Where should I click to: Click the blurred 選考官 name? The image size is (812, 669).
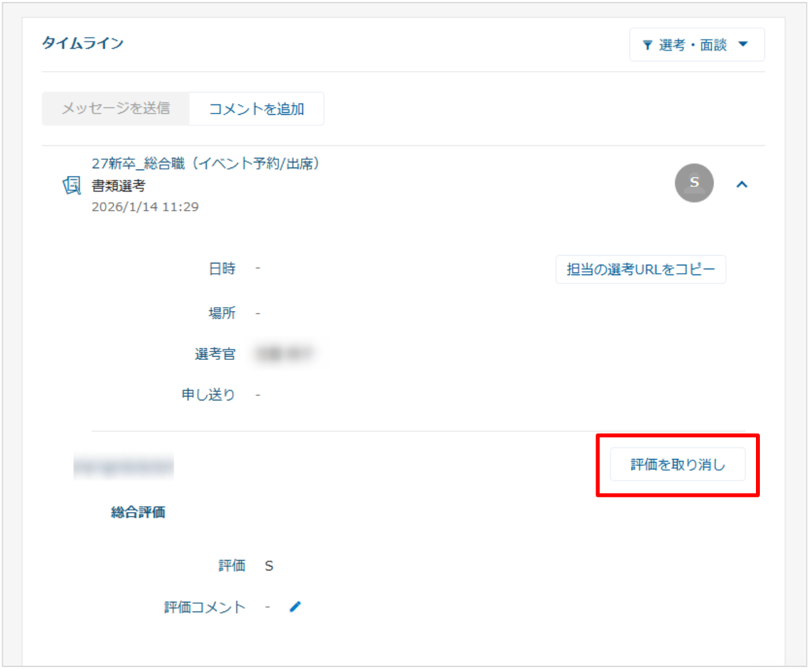click(x=284, y=353)
